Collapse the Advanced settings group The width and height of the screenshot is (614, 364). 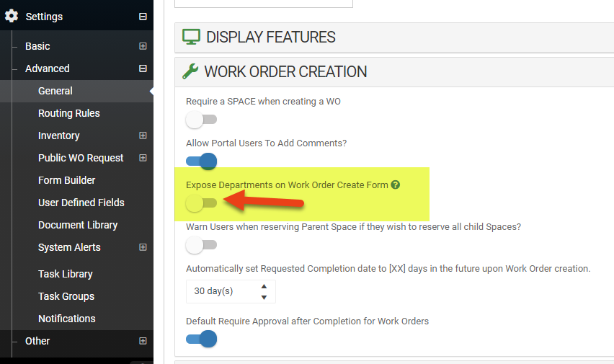[143, 68]
